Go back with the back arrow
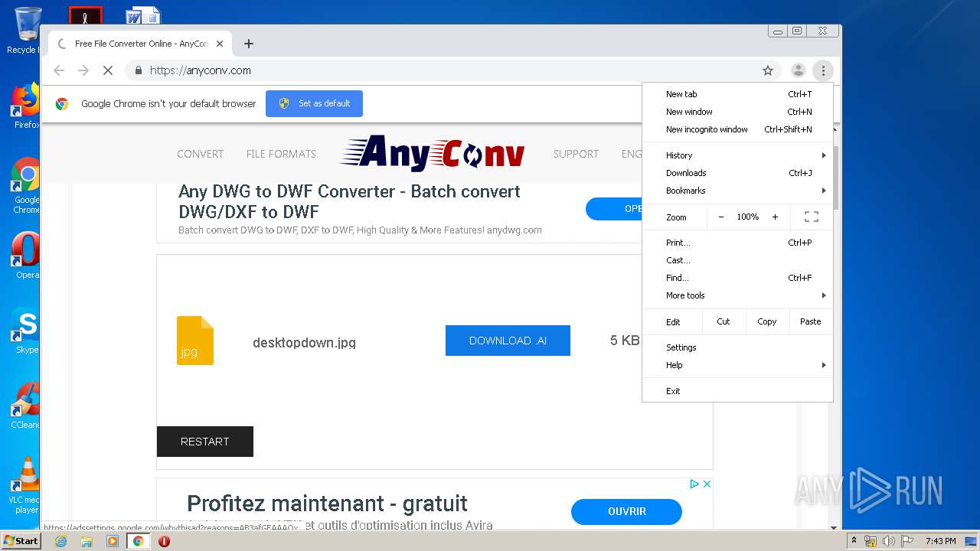The image size is (980, 551). coord(59,70)
